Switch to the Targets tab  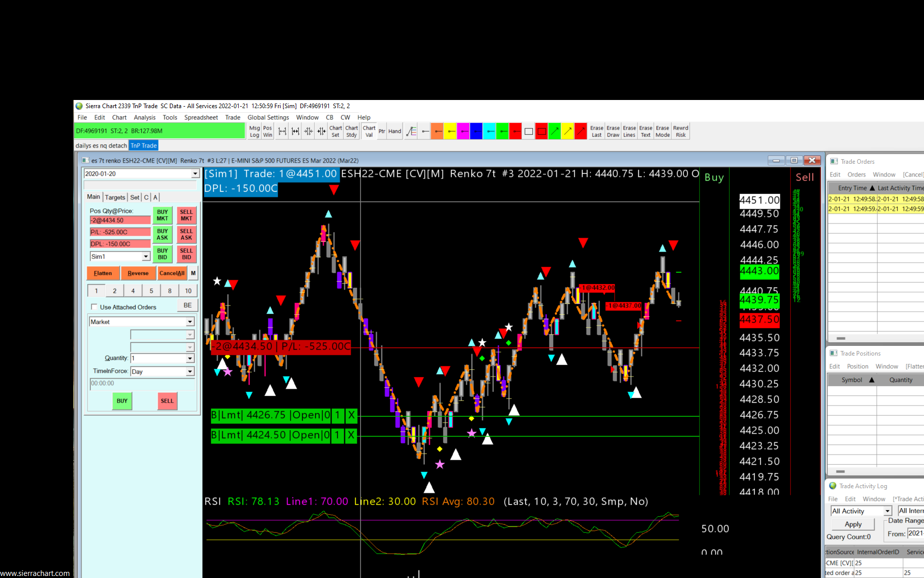pyautogui.click(x=115, y=197)
